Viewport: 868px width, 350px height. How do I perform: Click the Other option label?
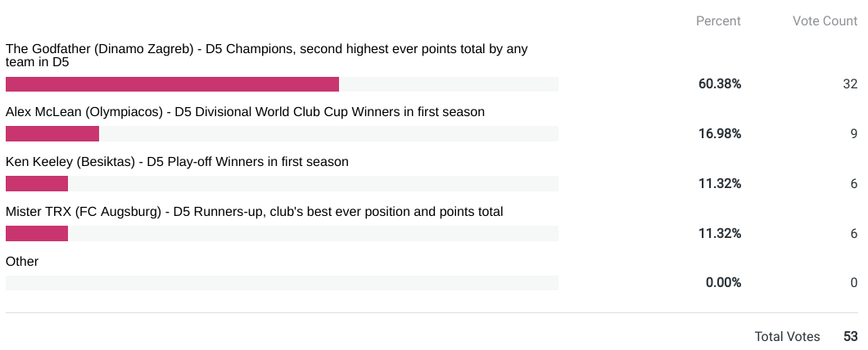[x=22, y=262]
